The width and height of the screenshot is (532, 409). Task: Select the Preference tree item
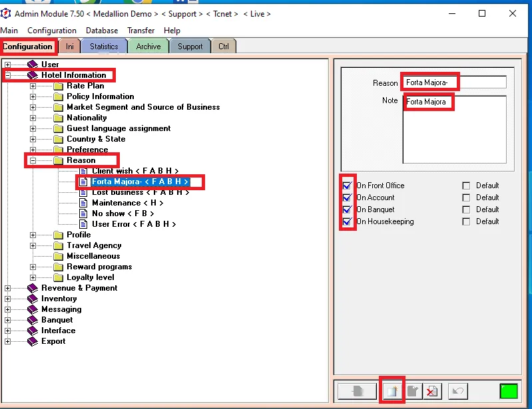click(x=87, y=150)
